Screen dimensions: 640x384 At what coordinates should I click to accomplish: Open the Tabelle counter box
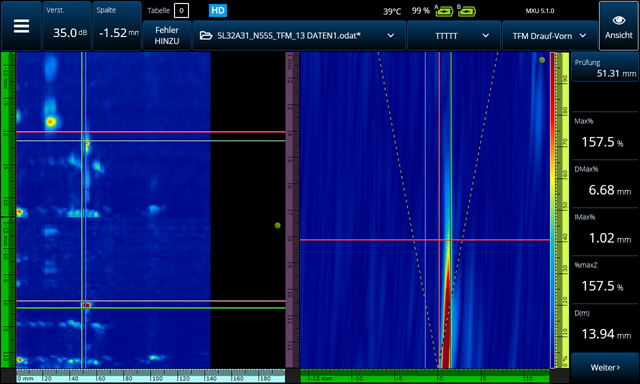point(181,11)
